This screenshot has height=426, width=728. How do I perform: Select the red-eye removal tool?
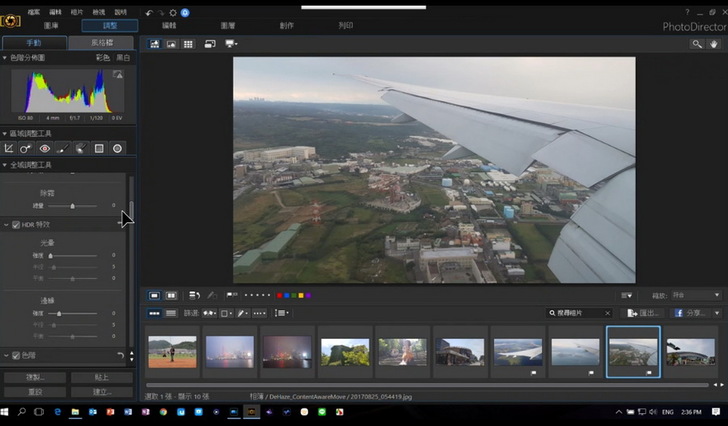click(45, 148)
